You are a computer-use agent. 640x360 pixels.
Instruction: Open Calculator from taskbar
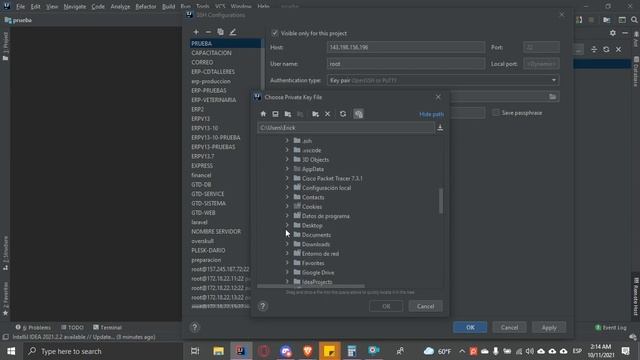[352, 351]
